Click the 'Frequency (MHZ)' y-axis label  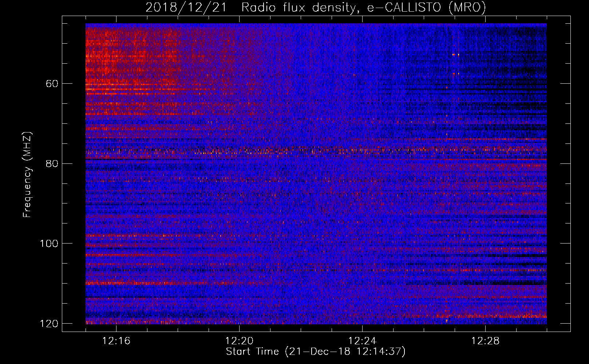point(27,174)
